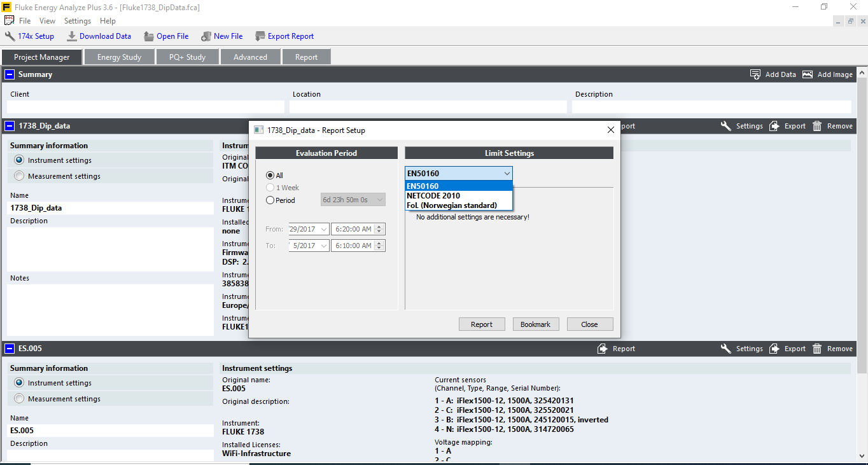
Task: Click Remove trash icon for ES.005
Action: [x=817, y=349]
